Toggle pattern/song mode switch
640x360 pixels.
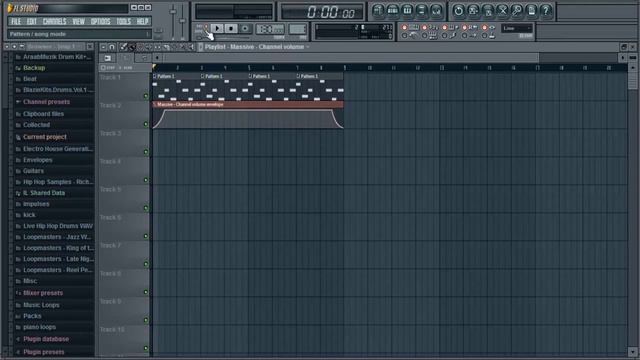point(205,28)
